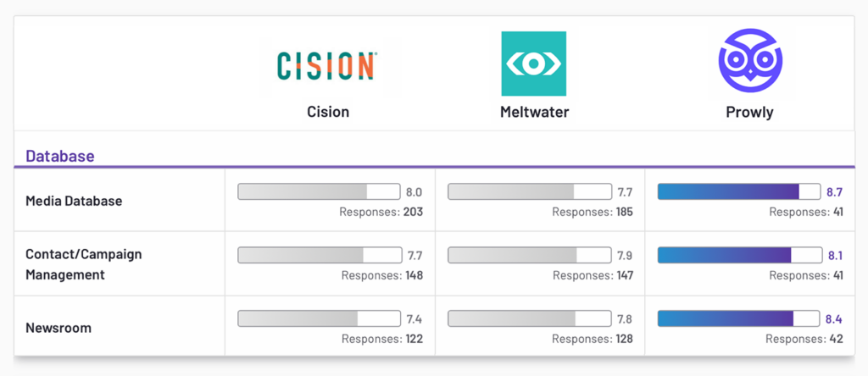Click the Newsroom row label

click(58, 328)
